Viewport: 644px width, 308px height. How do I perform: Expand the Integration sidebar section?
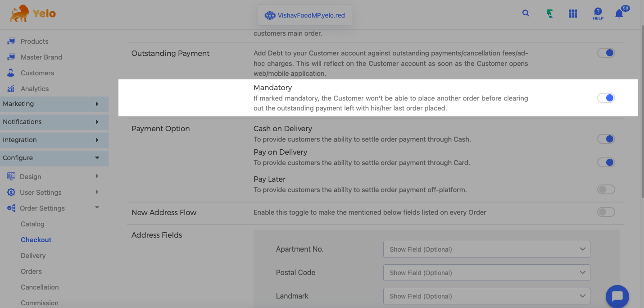click(x=54, y=140)
